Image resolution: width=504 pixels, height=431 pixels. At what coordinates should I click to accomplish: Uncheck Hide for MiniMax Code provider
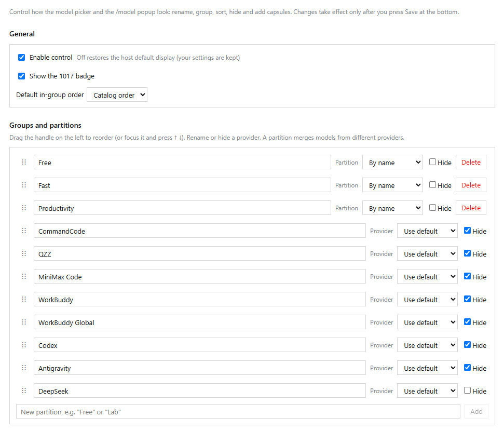click(467, 276)
